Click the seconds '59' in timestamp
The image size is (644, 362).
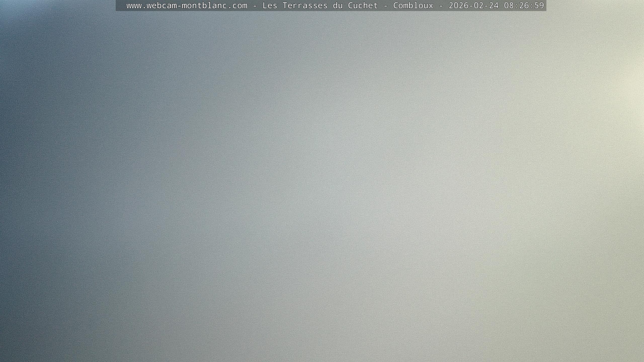[x=539, y=6]
